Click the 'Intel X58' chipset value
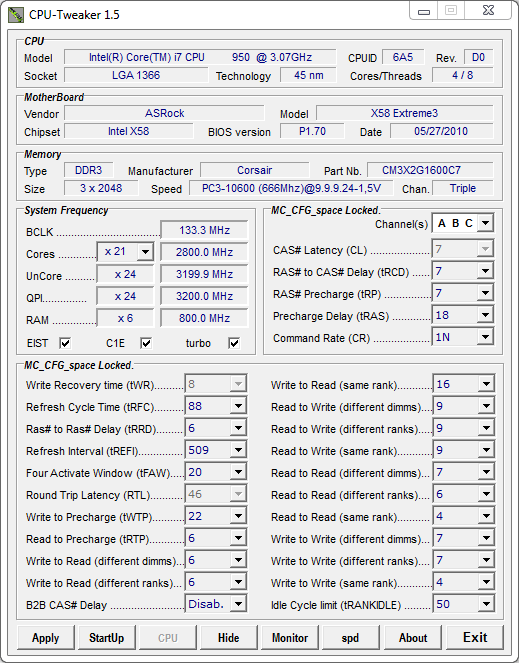The width and height of the screenshot is (519, 663). (x=129, y=131)
